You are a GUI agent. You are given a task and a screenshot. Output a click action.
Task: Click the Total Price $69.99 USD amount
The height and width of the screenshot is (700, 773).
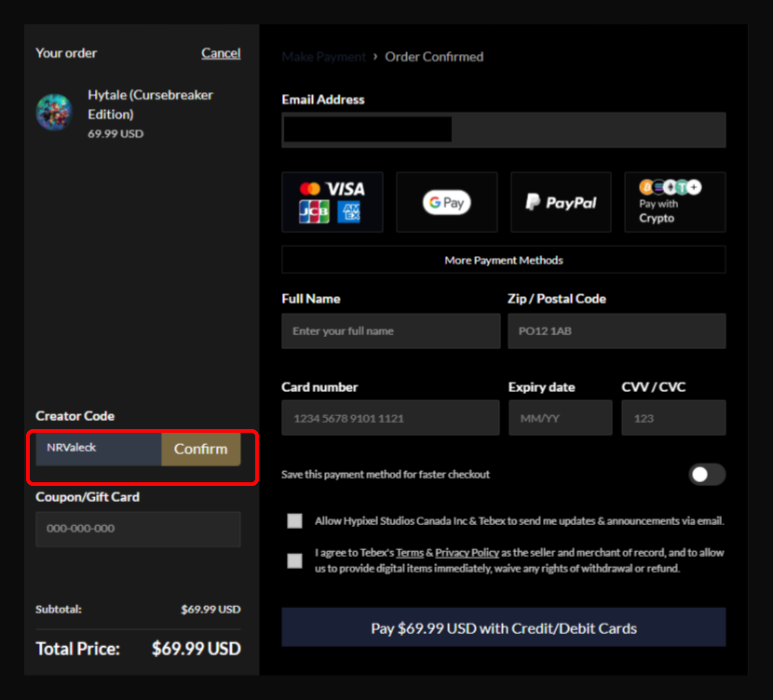point(197,649)
